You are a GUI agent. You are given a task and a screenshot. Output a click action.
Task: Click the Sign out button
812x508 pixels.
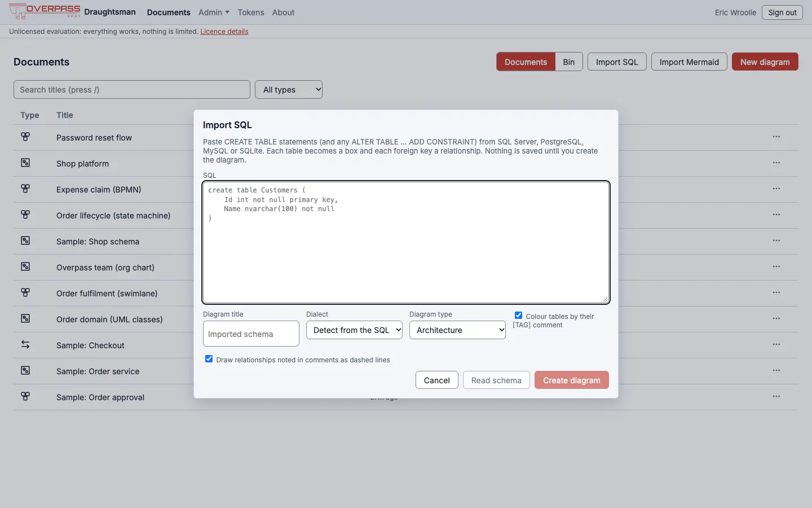pyautogui.click(x=782, y=12)
